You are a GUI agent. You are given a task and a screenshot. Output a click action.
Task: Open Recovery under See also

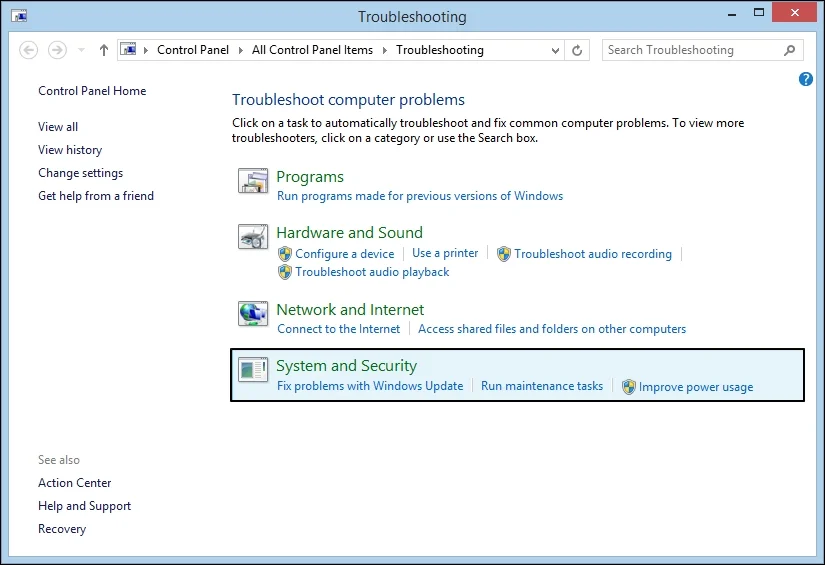point(62,529)
